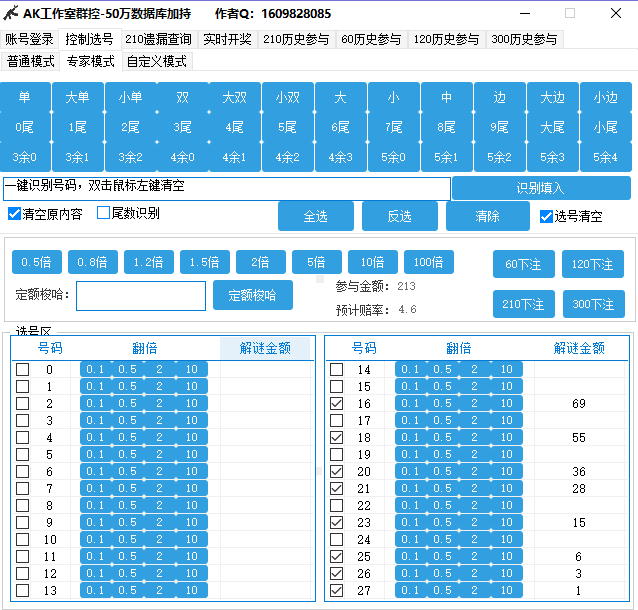This screenshot has width=638, height=610.
Task: Select the 专家模式 mode tab
Action: click(x=91, y=61)
